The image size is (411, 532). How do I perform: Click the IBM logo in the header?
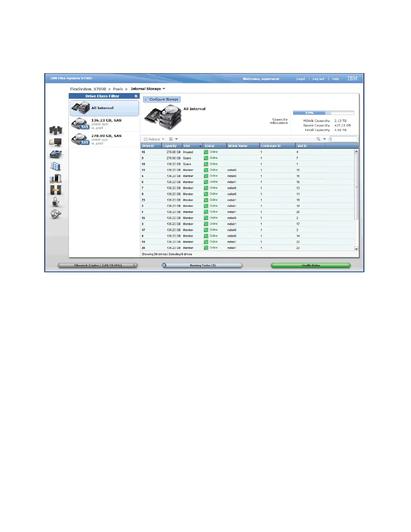[x=353, y=79]
